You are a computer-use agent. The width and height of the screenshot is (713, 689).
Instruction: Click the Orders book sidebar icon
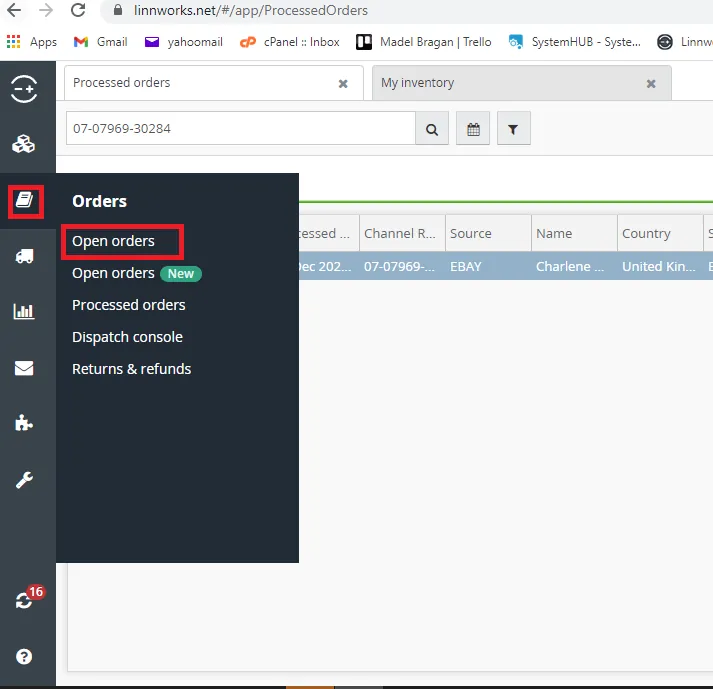pyautogui.click(x=25, y=200)
